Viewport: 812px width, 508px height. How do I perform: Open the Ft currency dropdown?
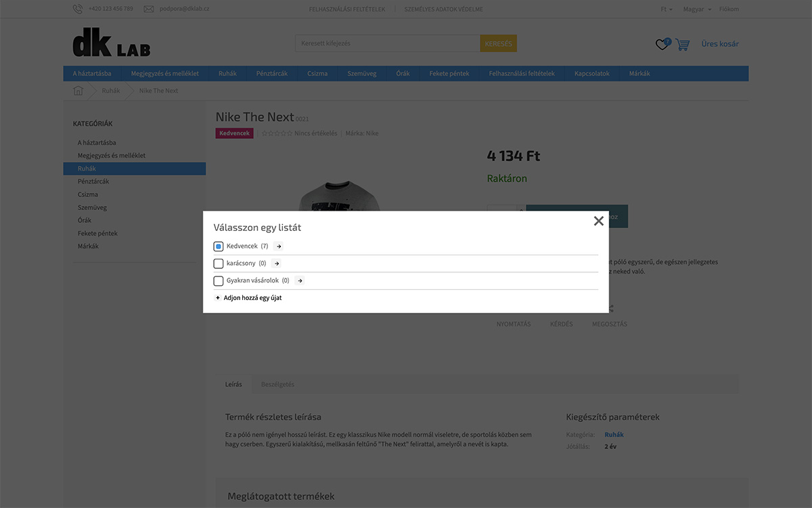[x=666, y=9]
